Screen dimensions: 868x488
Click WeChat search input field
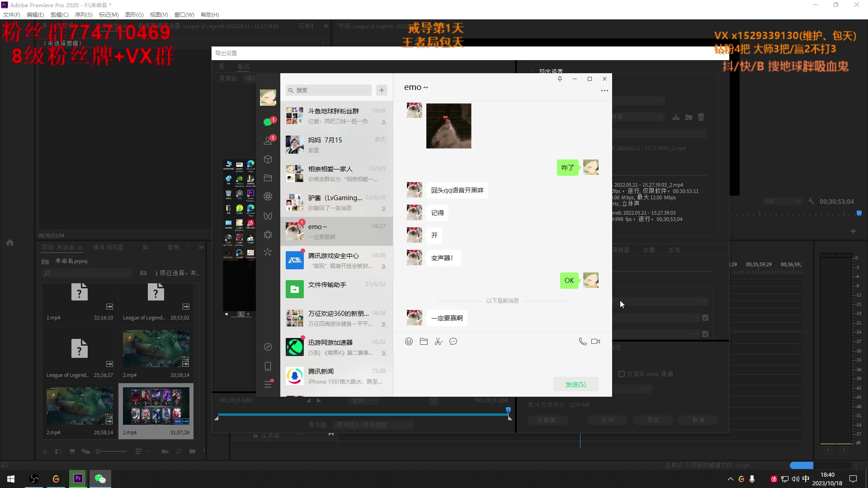click(x=329, y=90)
